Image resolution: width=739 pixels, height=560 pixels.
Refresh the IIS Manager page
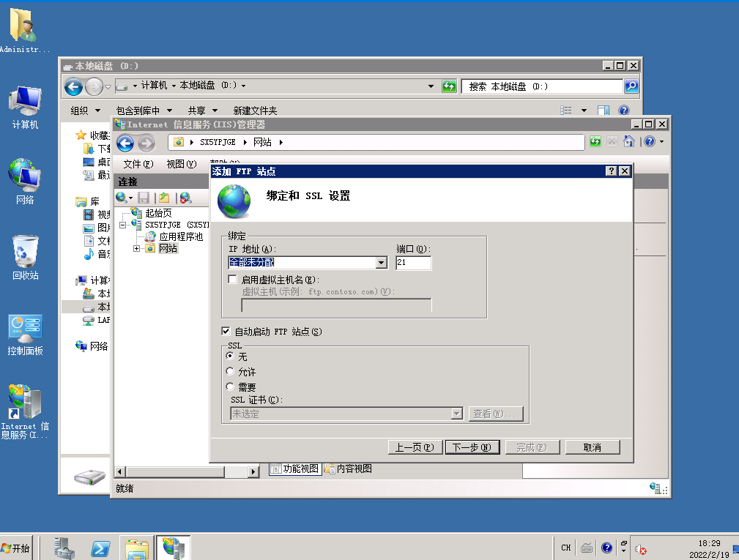click(x=595, y=141)
